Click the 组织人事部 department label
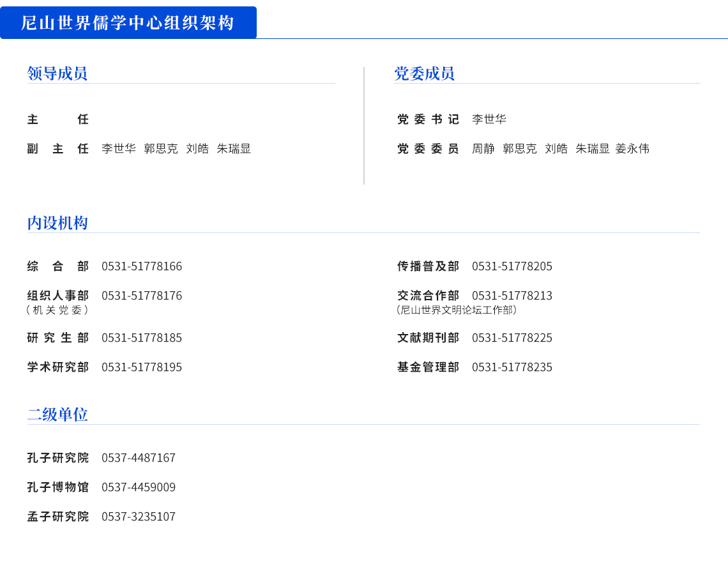Screen dimensions: 728x562 tap(57, 296)
